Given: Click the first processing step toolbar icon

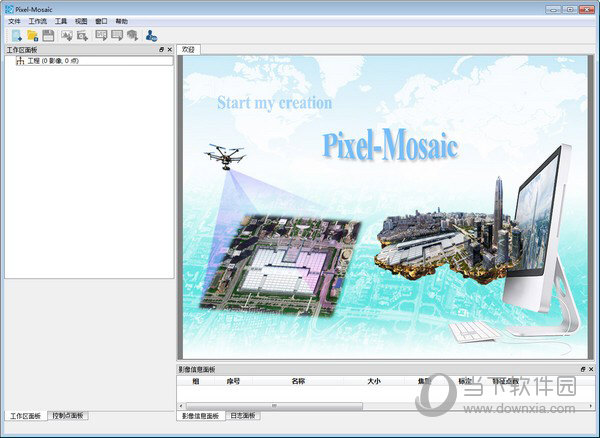Looking at the screenshot, I should coord(101,36).
